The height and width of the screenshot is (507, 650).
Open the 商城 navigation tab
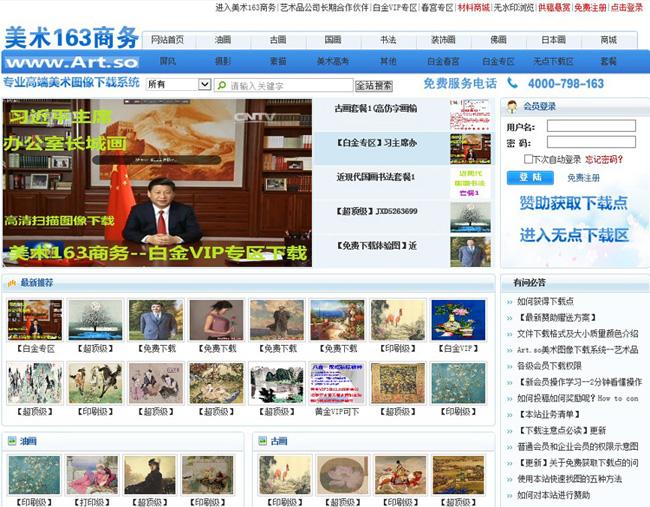coord(609,40)
